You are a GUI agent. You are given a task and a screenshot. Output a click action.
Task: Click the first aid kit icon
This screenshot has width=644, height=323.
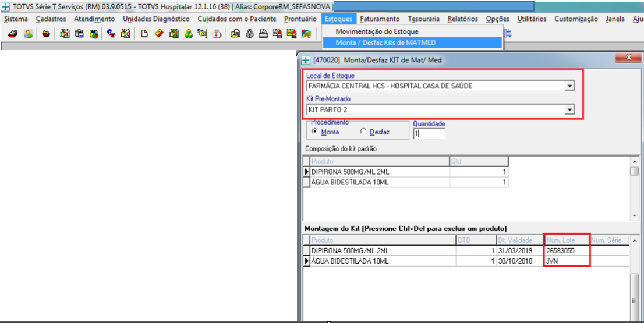[x=217, y=34]
